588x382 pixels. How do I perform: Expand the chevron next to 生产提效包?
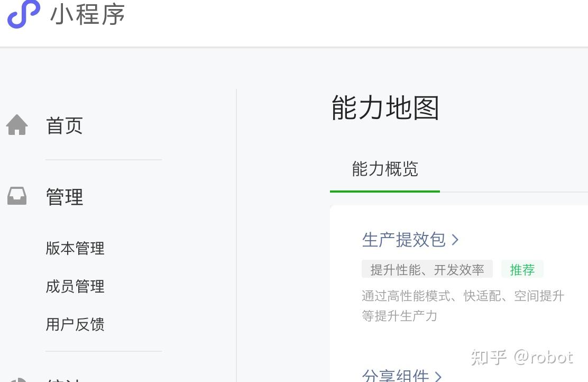[455, 239]
